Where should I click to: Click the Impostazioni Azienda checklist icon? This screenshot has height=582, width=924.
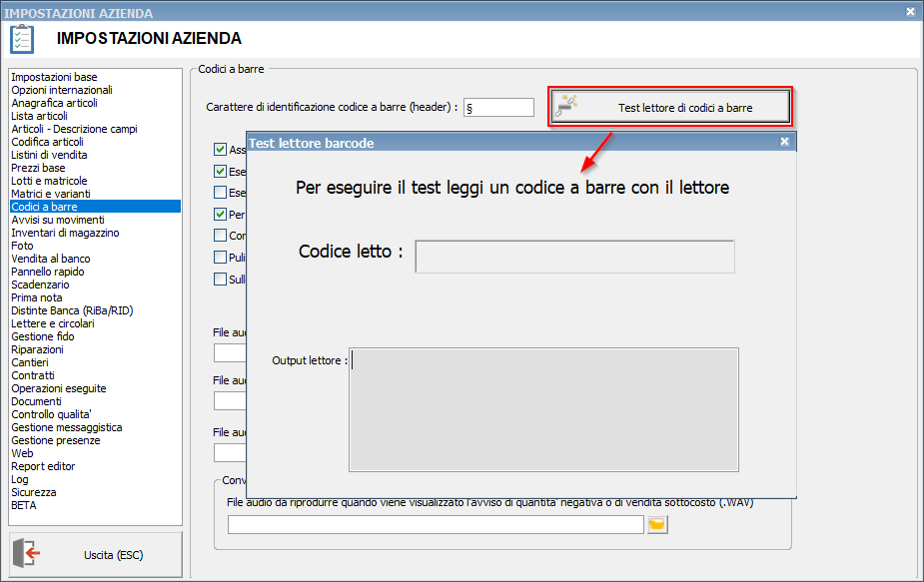tap(22, 39)
